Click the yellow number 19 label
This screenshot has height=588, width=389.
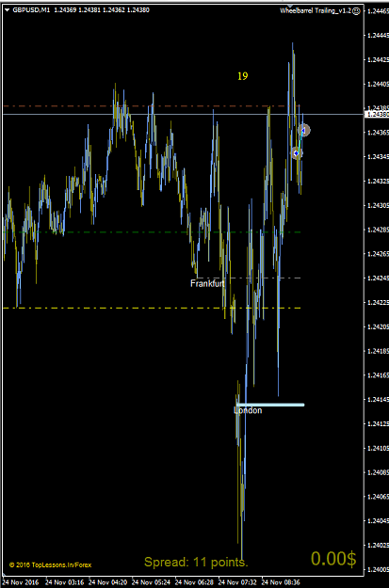pyautogui.click(x=243, y=76)
